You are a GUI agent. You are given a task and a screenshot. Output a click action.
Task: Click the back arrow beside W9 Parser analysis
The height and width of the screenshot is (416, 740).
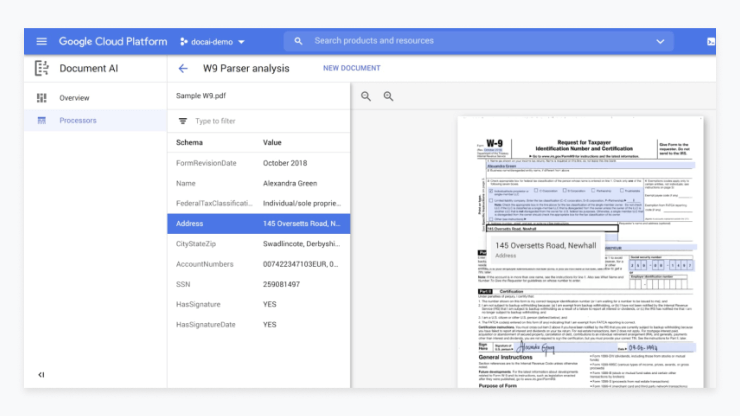tap(183, 68)
